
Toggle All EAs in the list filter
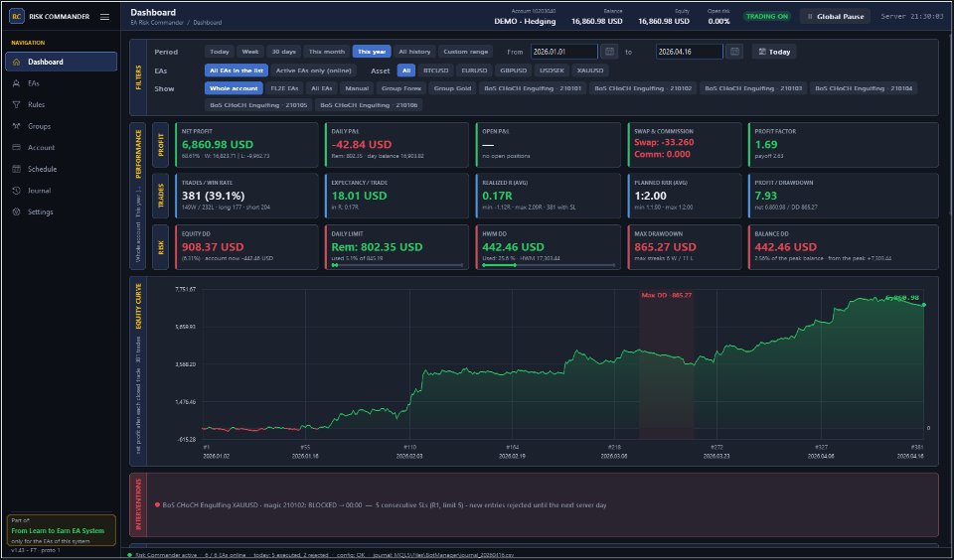pos(237,70)
